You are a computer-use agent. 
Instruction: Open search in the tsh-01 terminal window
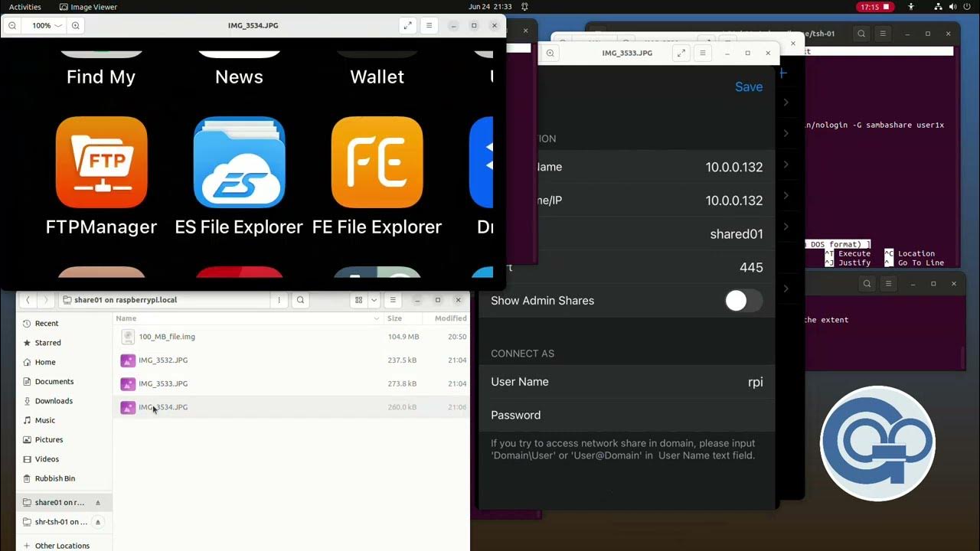click(861, 34)
